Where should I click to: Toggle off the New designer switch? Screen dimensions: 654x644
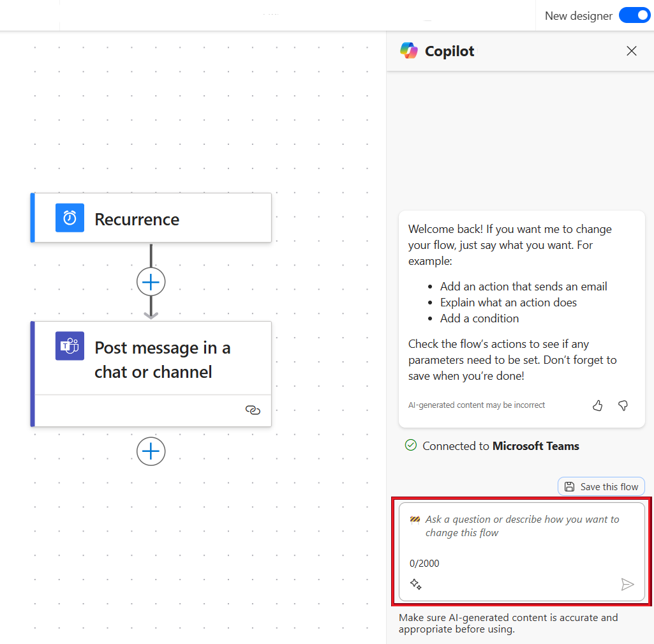click(634, 15)
